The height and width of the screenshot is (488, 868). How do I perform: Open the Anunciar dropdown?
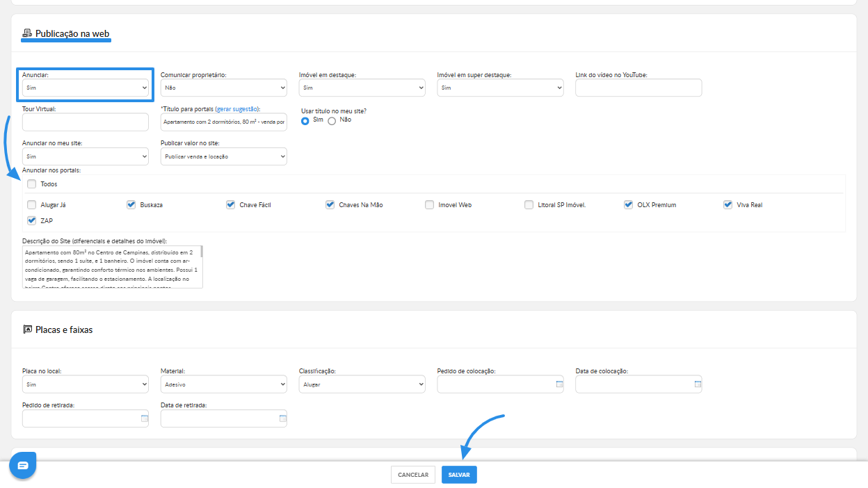click(86, 88)
